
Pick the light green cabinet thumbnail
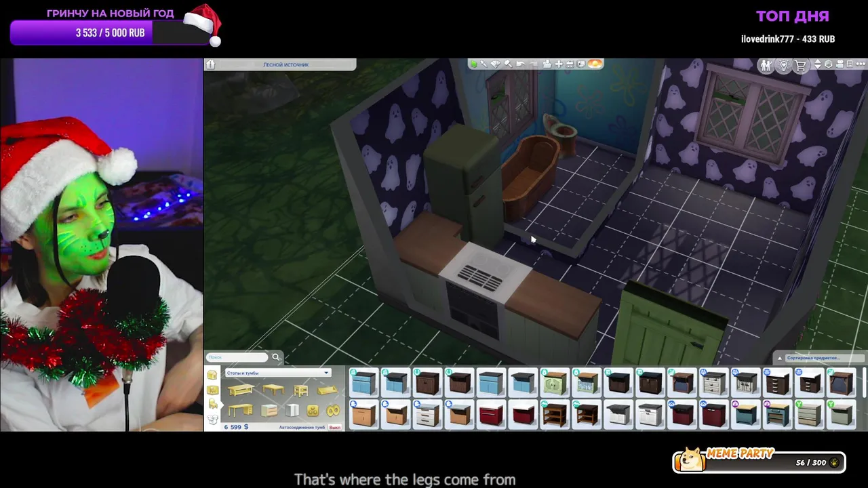pyautogui.click(x=555, y=382)
